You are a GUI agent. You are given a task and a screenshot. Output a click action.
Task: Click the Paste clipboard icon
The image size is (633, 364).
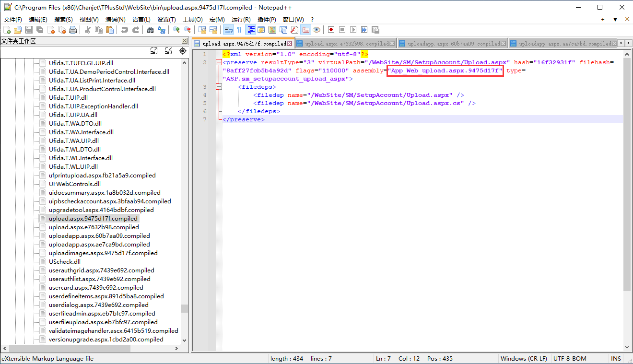pyautogui.click(x=110, y=30)
